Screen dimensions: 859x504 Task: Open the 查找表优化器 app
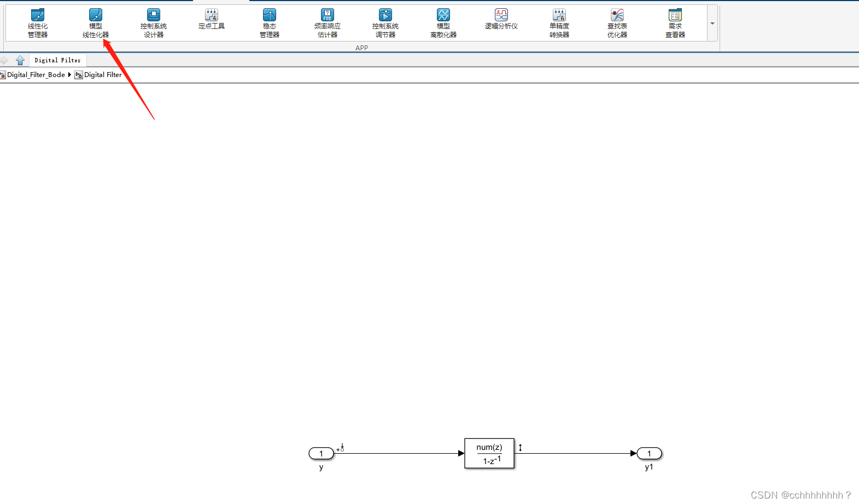tap(617, 23)
